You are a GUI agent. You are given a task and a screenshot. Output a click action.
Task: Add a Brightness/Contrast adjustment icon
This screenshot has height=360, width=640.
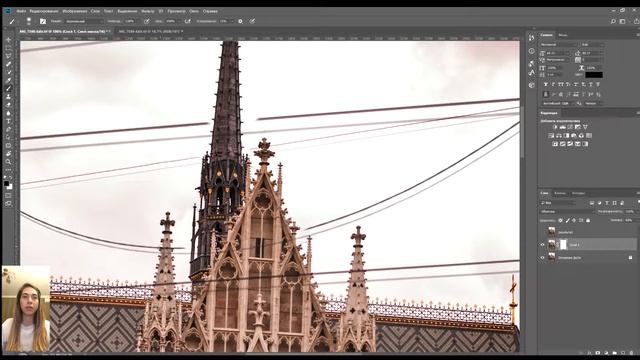pyautogui.click(x=555, y=127)
